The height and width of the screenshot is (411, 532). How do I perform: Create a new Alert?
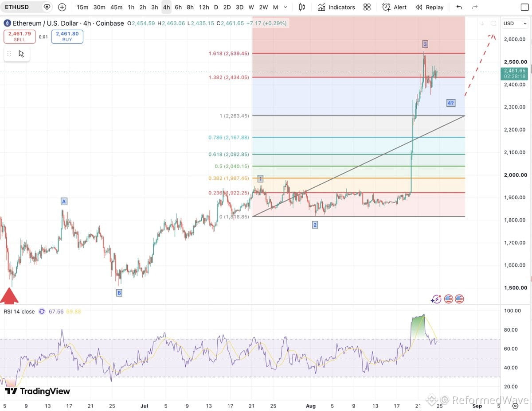(394, 7)
